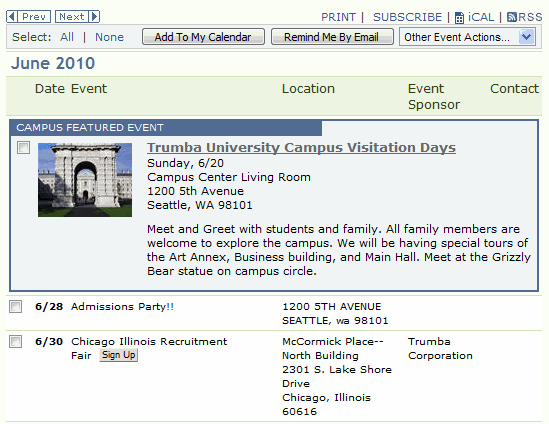
Task: Sign Up for the Chicago Recruitment Fair
Action: [118, 355]
